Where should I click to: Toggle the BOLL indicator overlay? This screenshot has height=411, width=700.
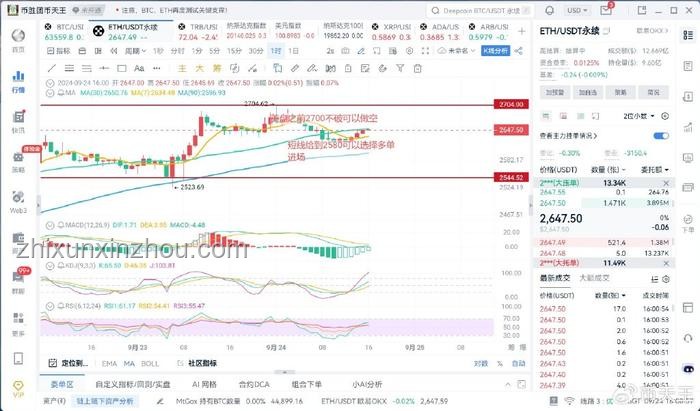click(150, 363)
